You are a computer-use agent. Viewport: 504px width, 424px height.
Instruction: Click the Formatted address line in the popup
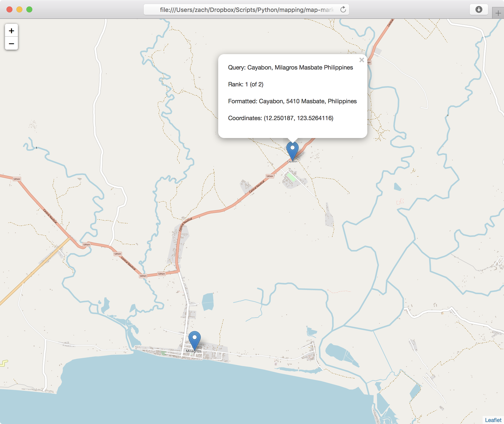click(x=292, y=101)
